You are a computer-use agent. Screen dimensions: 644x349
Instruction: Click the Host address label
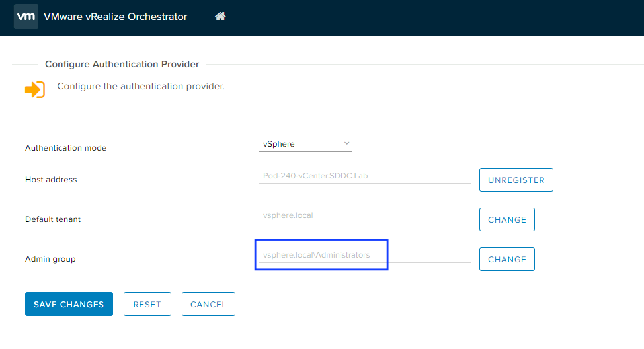click(x=51, y=180)
